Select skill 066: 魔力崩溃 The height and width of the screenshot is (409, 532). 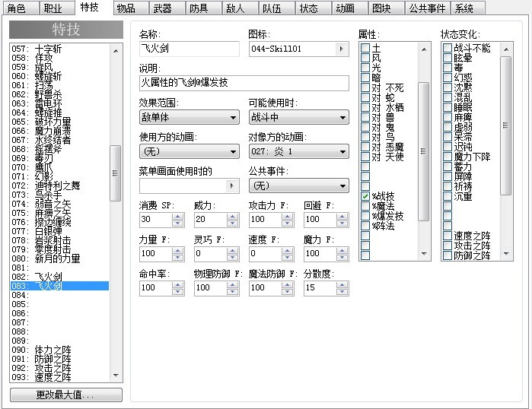tap(59, 131)
